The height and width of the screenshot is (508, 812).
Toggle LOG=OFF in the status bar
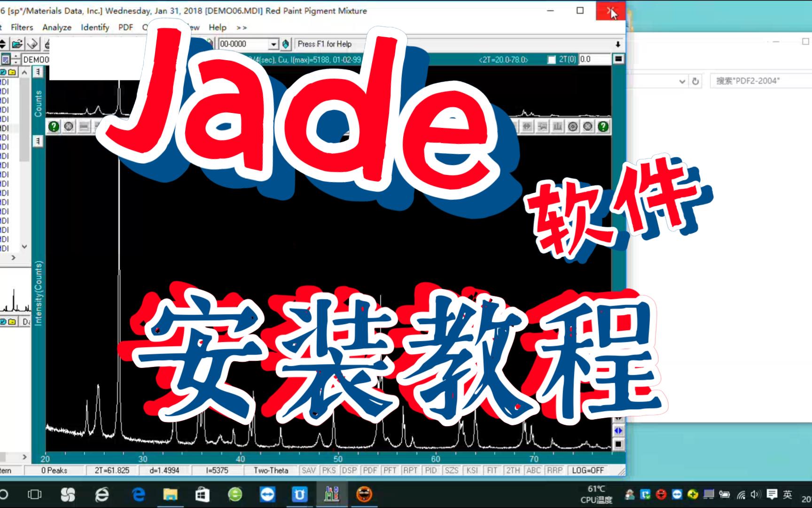[588, 470]
